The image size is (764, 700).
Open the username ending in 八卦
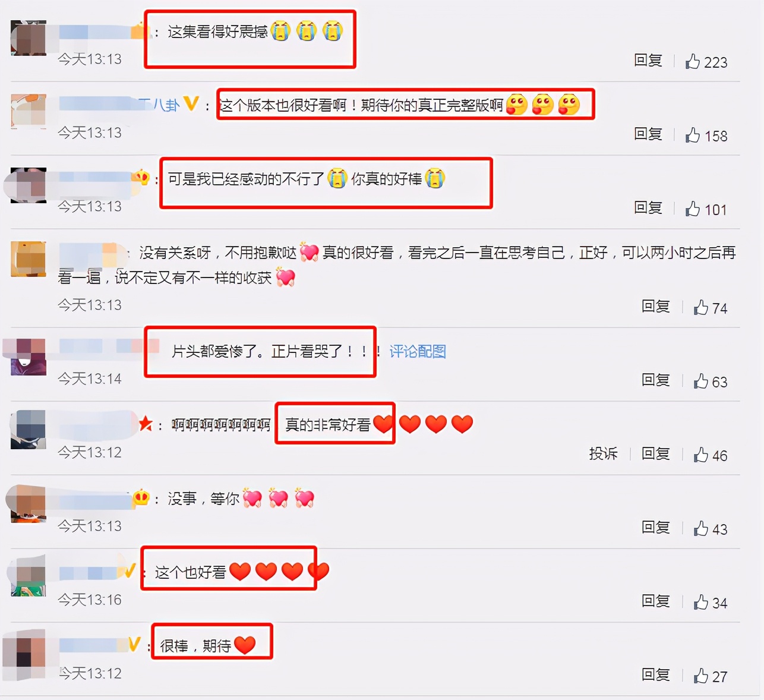[x=119, y=105]
